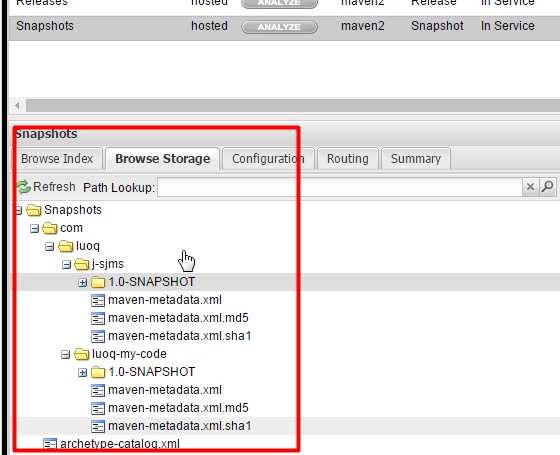This screenshot has height=455, width=560.
Task: Click the luoq-my-code folder icon
Action: (82, 354)
